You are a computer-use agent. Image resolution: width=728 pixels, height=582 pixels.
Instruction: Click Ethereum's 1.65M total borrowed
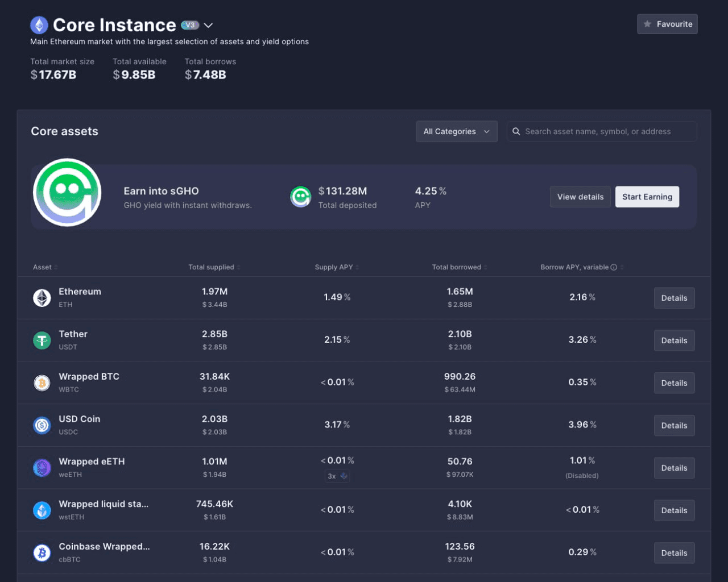460,292
